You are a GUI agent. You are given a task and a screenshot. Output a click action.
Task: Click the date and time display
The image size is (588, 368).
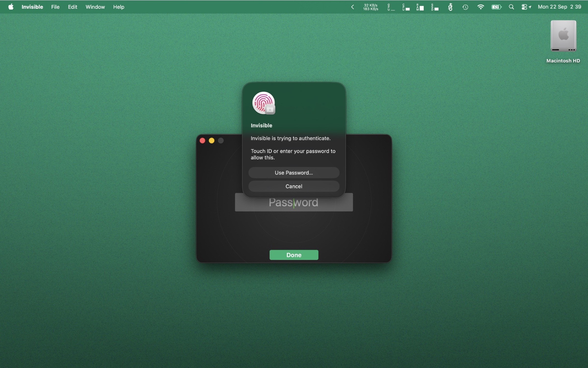(559, 7)
